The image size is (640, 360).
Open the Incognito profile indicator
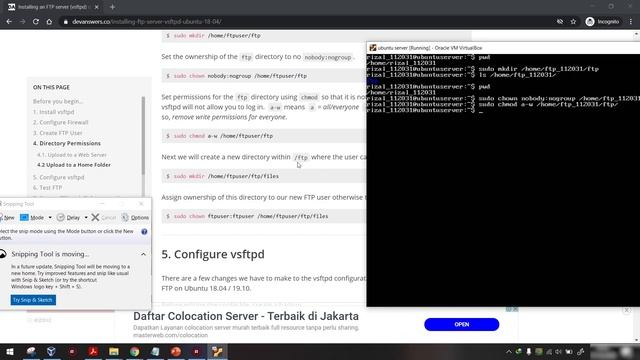click(x=602, y=22)
